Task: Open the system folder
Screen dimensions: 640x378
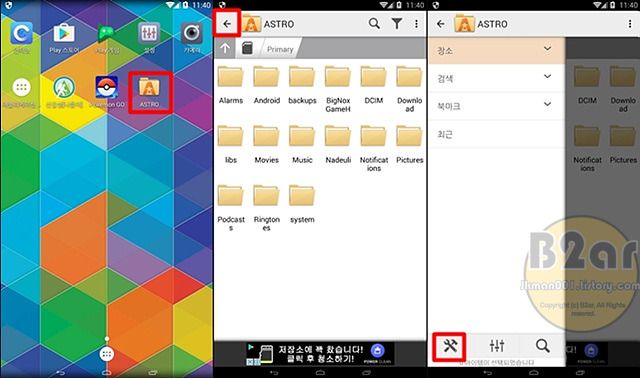Action: [x=302, y=204]
